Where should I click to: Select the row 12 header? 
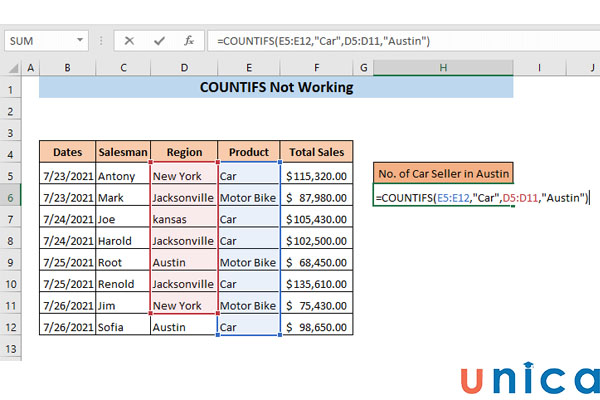[12, 327]
